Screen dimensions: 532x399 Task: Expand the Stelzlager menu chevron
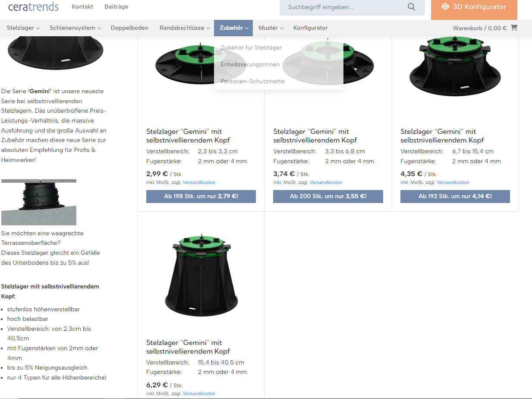[x=38, y=28]
